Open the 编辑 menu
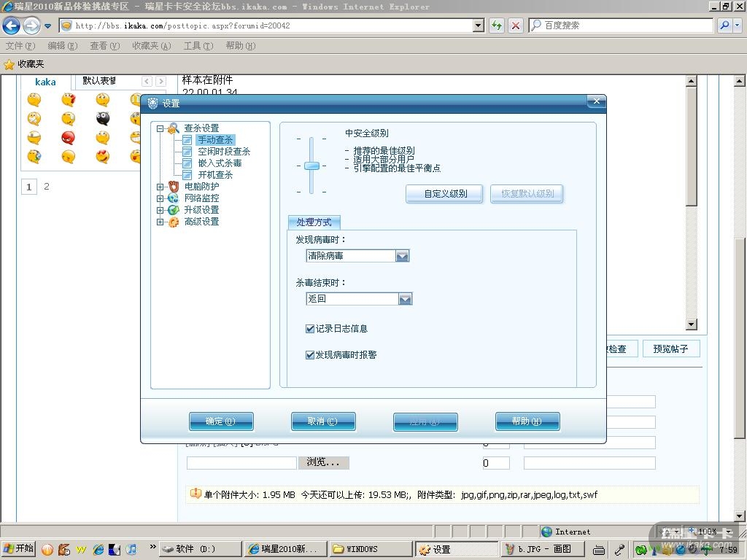 coord(63,46)
